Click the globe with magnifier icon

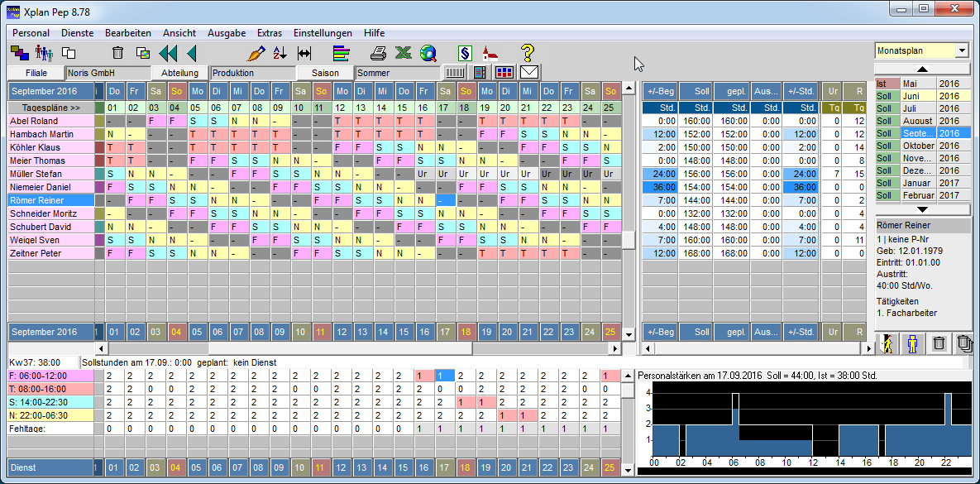pyautogui.click(x=428, y=53)
